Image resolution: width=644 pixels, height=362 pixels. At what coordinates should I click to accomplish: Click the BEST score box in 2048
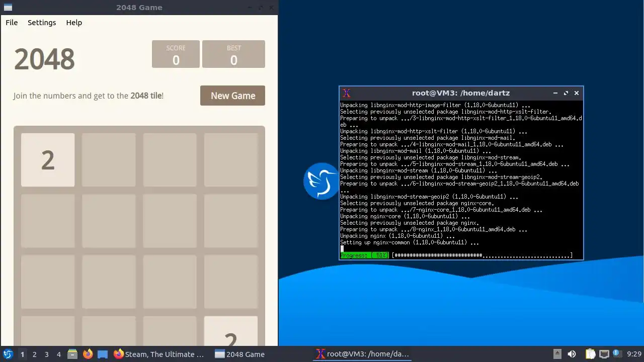pos(233,54)
